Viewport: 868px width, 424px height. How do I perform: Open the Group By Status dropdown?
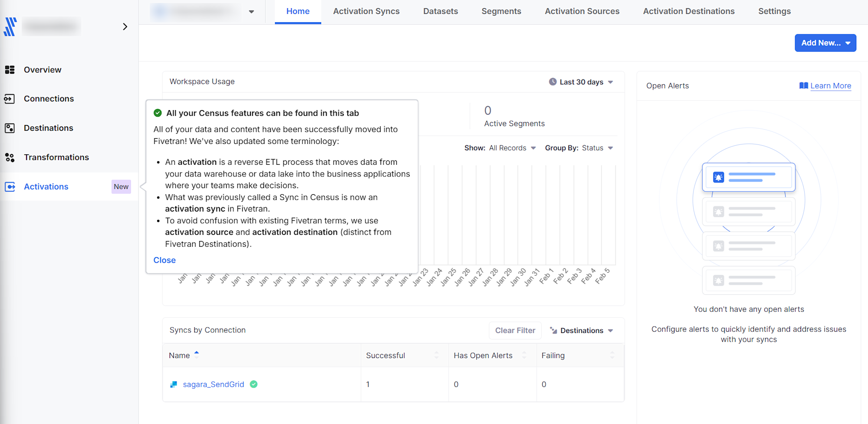(x=579, y=148)
